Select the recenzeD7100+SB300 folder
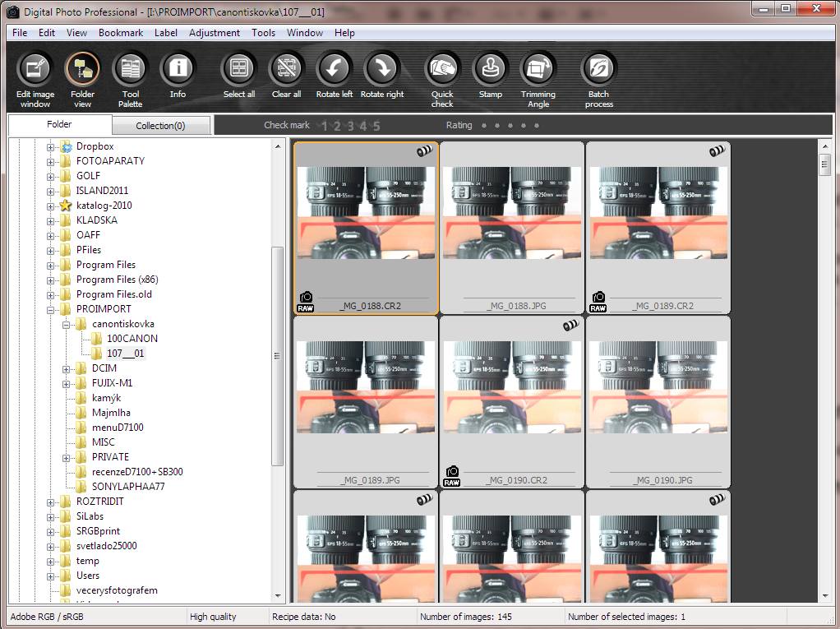This screenshot has width=840, height=629. coord(137,472)
